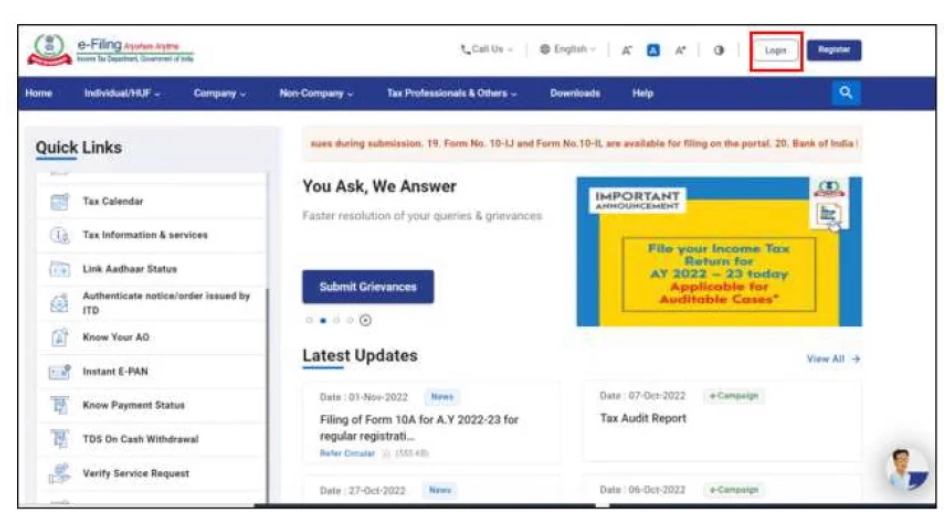Select the third carousel dot

(336, 320)
